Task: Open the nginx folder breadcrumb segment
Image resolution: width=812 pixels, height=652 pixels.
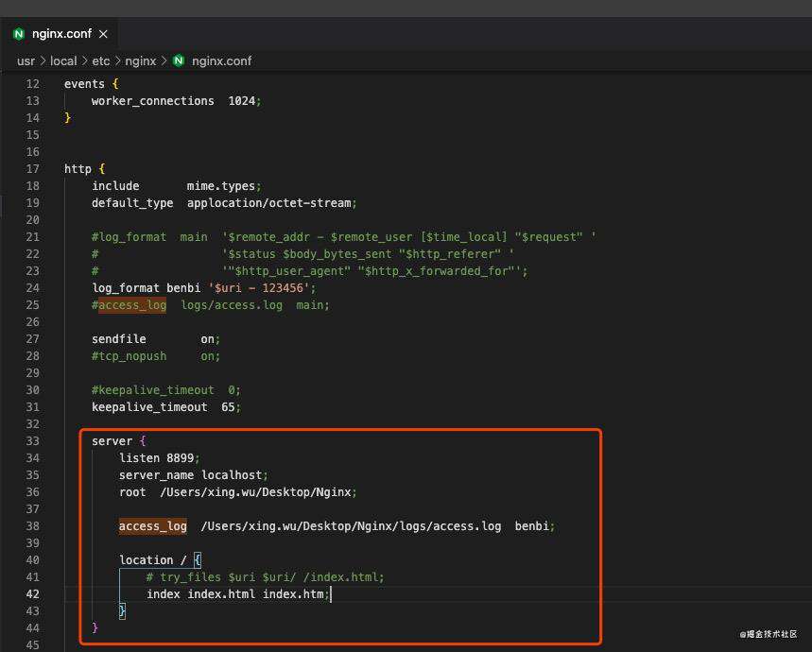Action: (140, 61)
